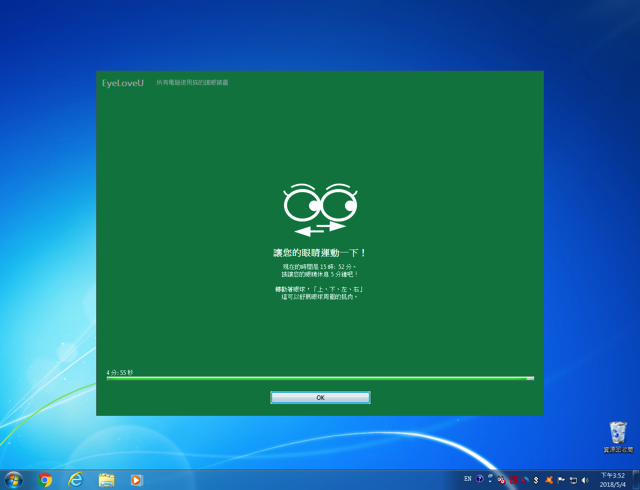Click the EyeLoveU logo text
The width and height of the screenshot is (640, 490).
point(123,83)
